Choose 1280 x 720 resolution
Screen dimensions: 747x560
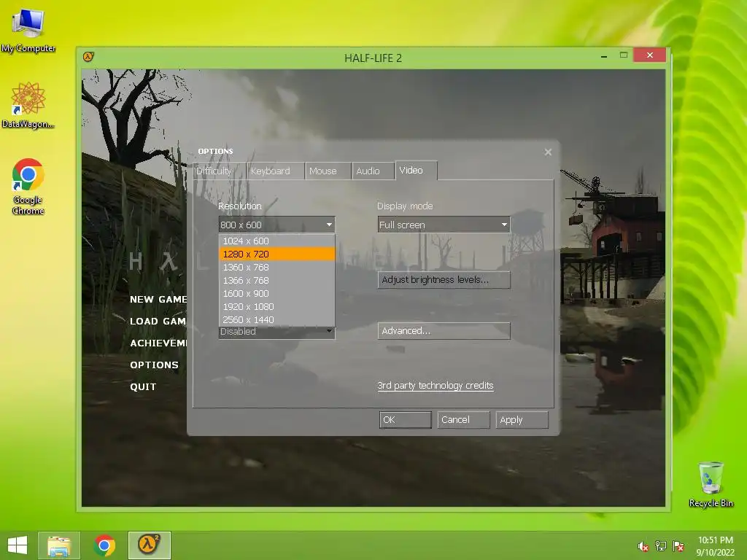tap(276, 254)
